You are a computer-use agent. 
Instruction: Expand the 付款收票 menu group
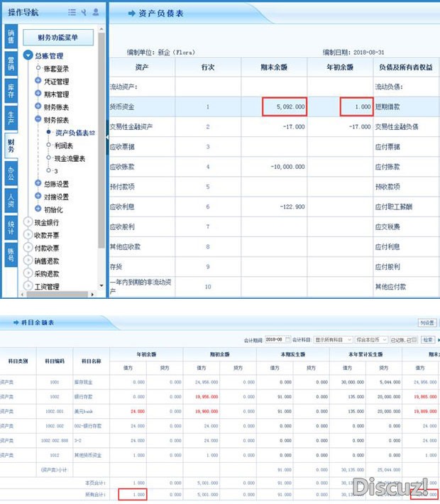pyautogui.click(x=28, y=248)
